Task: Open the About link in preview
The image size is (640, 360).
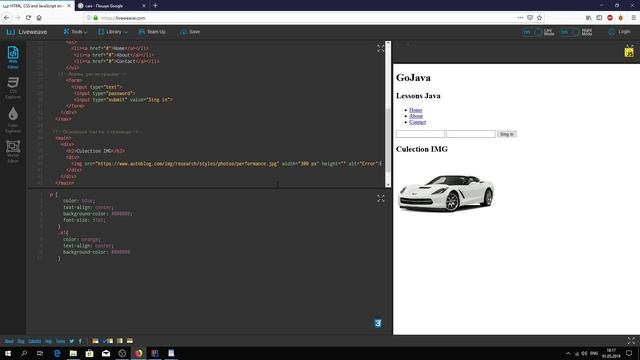Action: 416,116
